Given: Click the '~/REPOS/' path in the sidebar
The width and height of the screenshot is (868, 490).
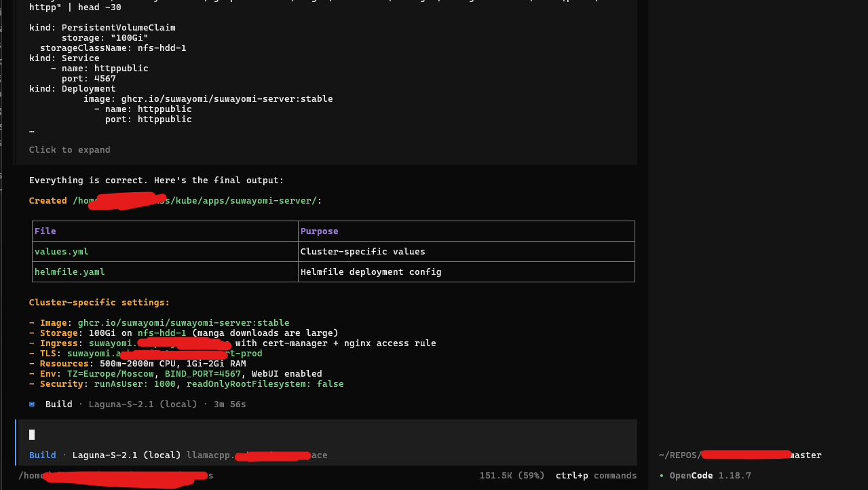Looking at the screenshot, I should click(x=680, y=455).
